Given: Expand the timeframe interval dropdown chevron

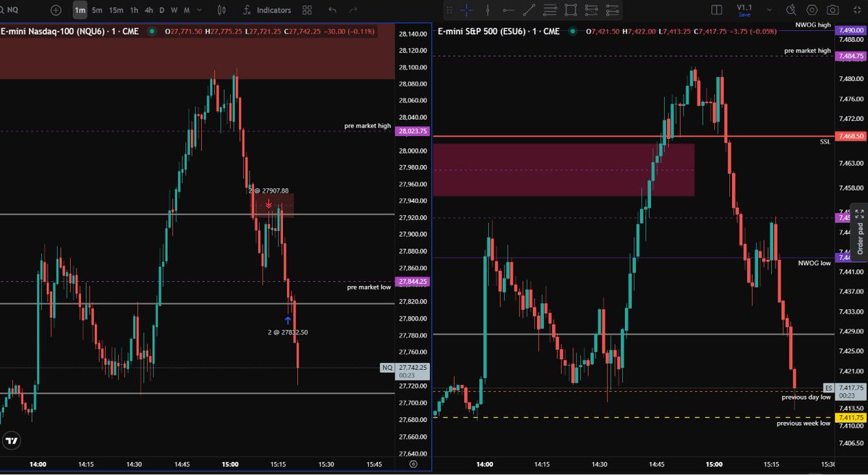Looking at the screenshot, I should point(199,10).
